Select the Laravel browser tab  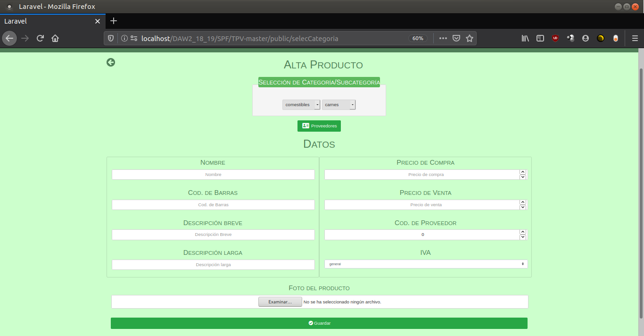(x=47, y=21)
